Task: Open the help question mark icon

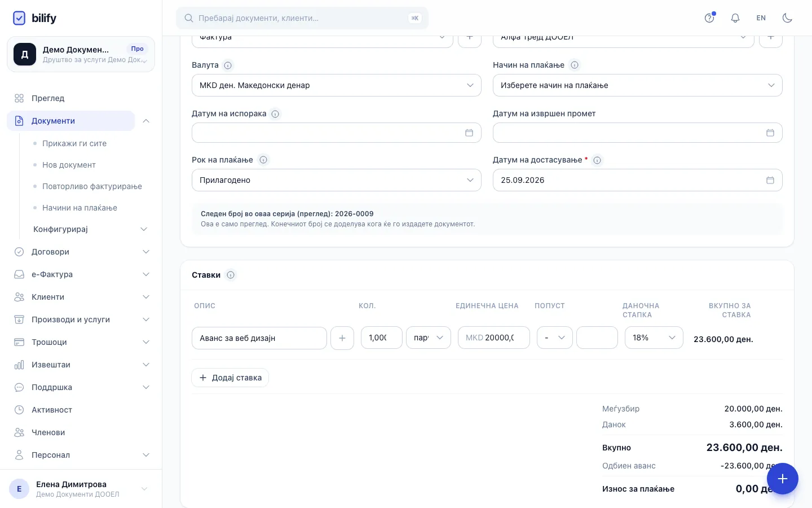Action: [709, 18]
